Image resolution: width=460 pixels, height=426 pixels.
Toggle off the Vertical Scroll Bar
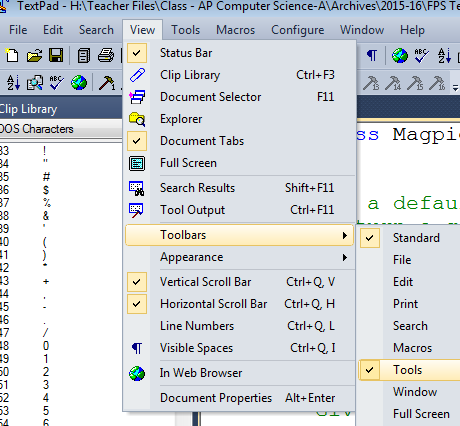click(240, 282)
